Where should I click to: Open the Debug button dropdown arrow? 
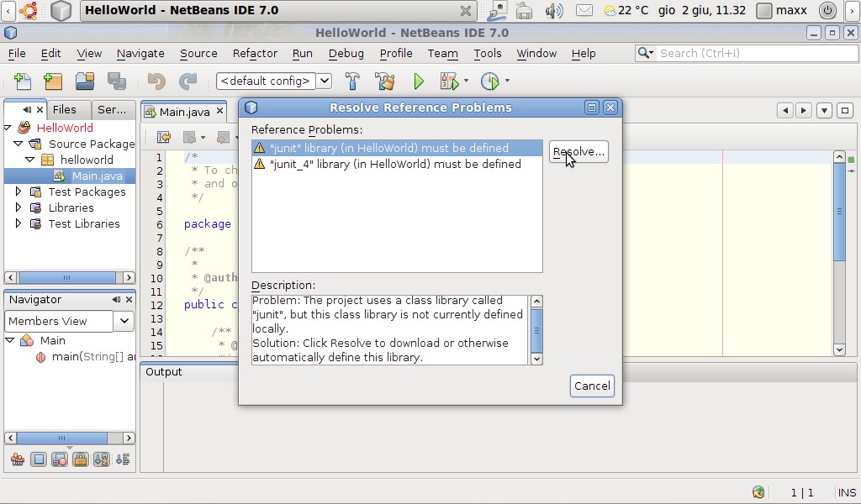(466, 81)
